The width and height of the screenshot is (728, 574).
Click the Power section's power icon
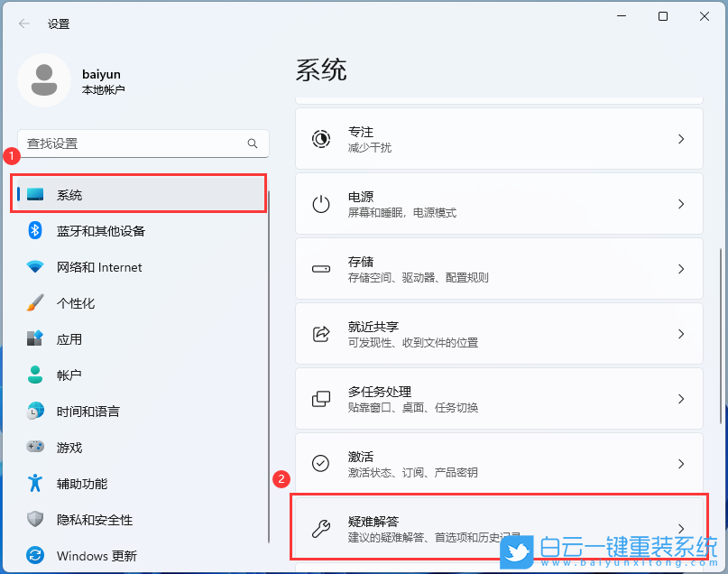[x=321, y=203]
